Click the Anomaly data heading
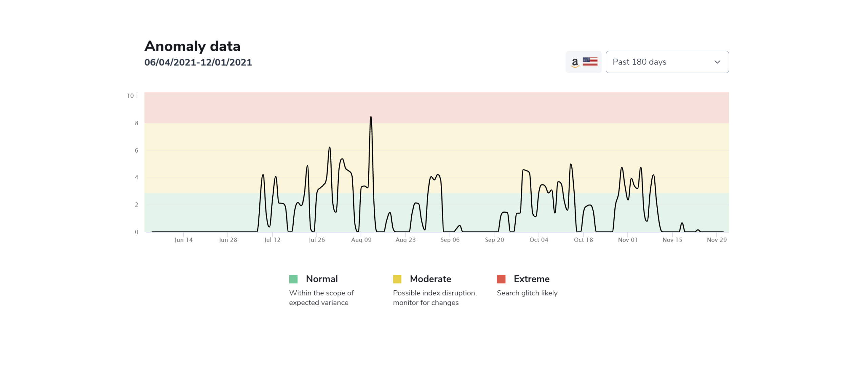This screenshot has width=868, height=370. pos(192,46)
